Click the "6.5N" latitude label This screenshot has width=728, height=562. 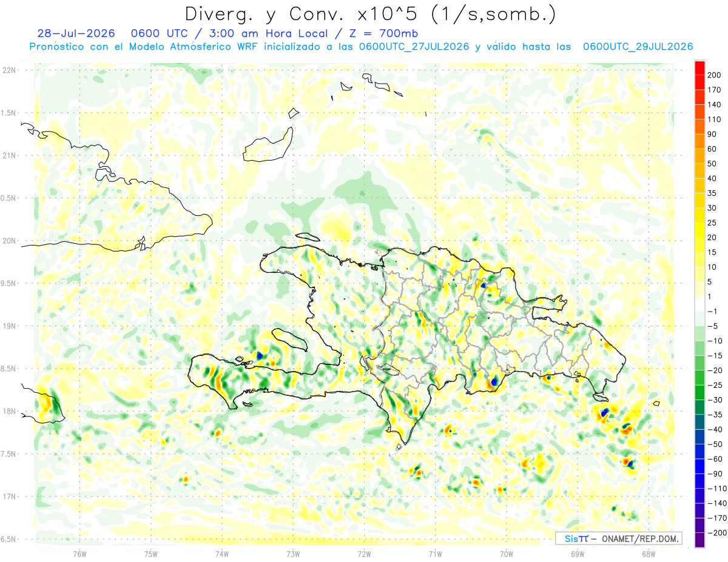tap(9, 539)
